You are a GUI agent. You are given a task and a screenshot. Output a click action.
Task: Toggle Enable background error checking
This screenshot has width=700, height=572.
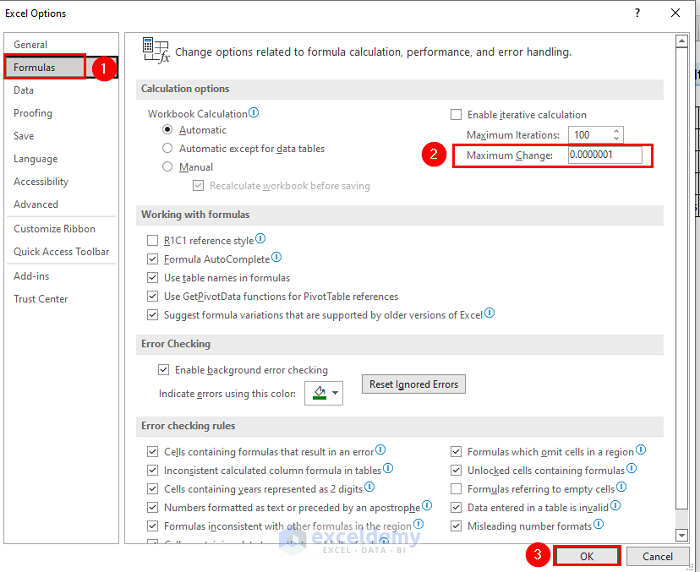coord(163,370)
